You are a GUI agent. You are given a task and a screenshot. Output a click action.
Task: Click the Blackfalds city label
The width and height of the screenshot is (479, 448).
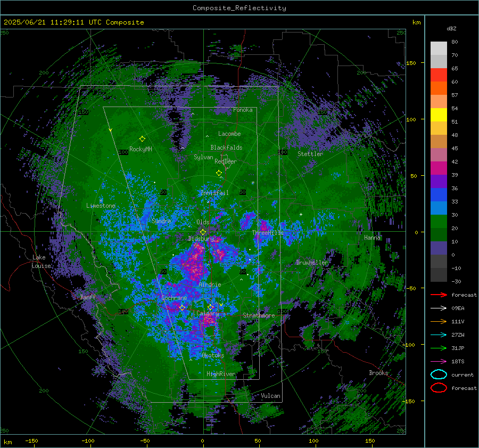(x=226, y=148)
